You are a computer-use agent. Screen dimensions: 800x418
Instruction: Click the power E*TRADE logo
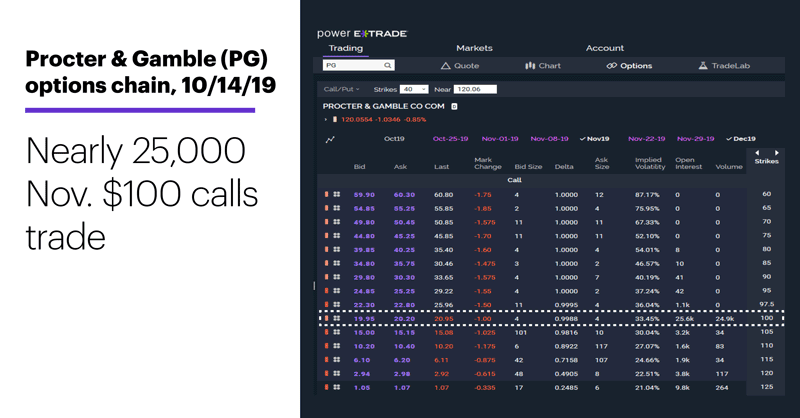click(362, 34)
